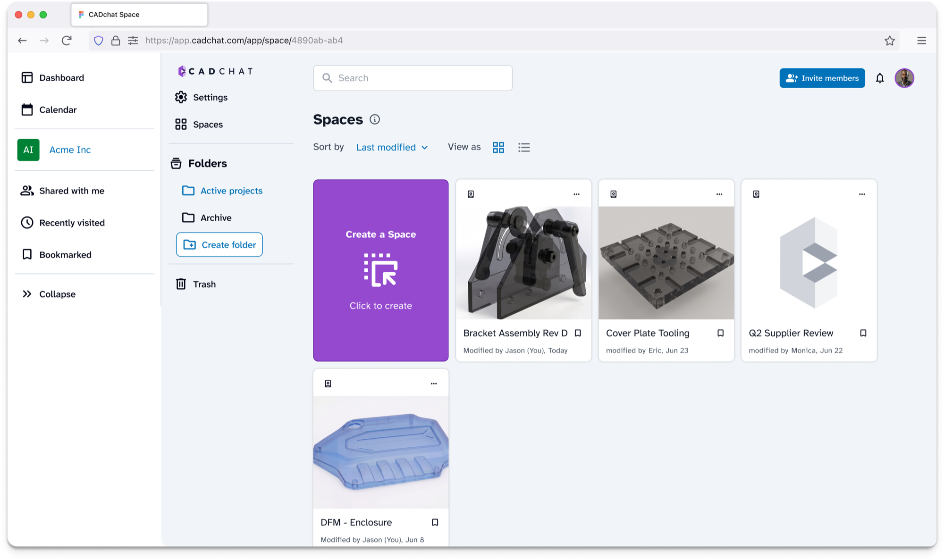Open Trash
The image size is (944, 560).
(195, 284)
